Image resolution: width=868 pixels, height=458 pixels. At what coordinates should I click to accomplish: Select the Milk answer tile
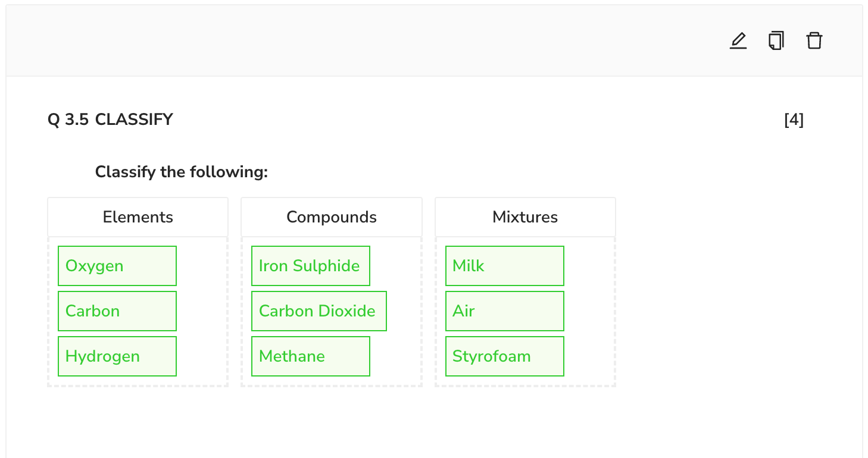click(504, 266)
